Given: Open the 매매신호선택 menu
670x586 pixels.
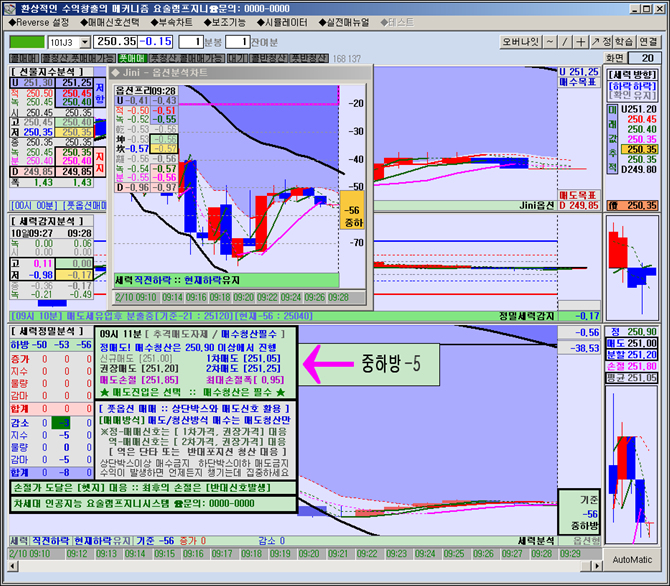Looking at the screenshot, I should [x=109, y=23].
